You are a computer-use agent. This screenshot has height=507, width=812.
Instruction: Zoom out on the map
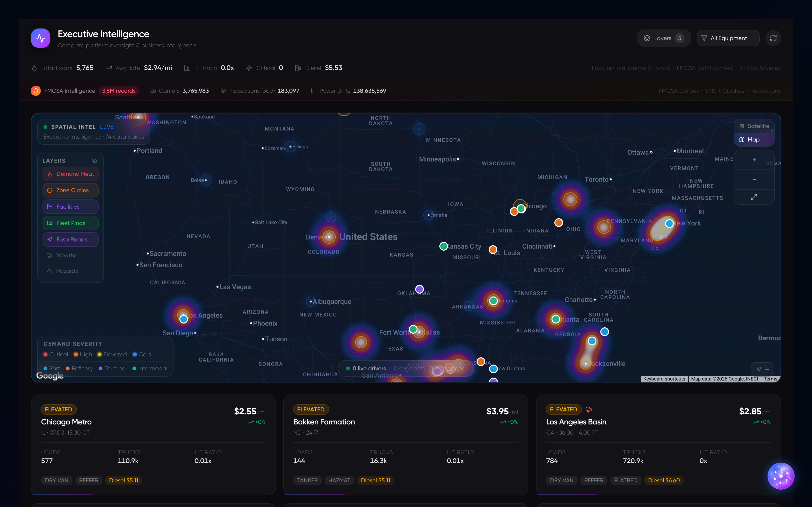point(754,180)
